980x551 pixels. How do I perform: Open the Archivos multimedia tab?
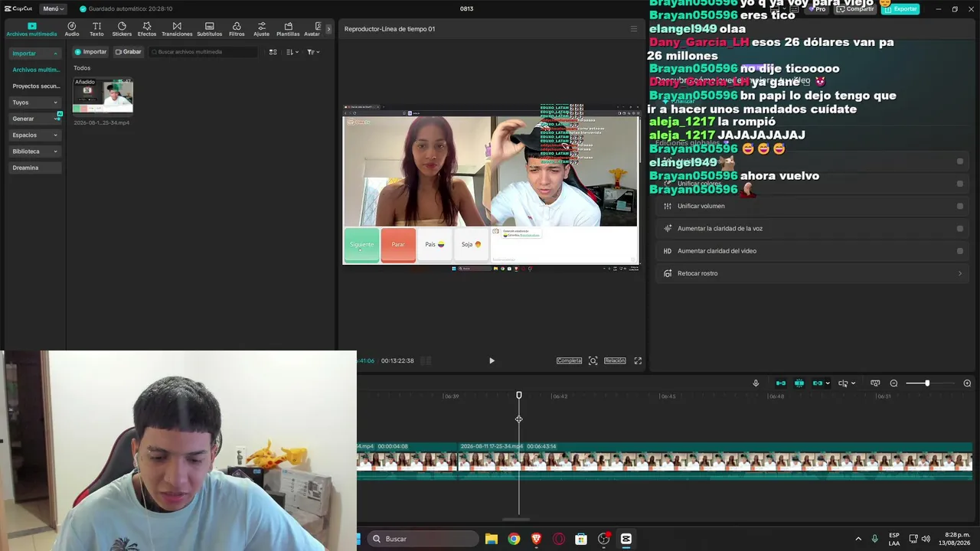coord(31,30)
